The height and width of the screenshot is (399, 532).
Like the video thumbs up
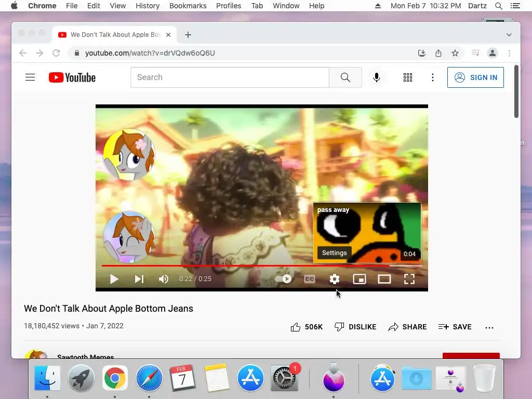[307, 327]
